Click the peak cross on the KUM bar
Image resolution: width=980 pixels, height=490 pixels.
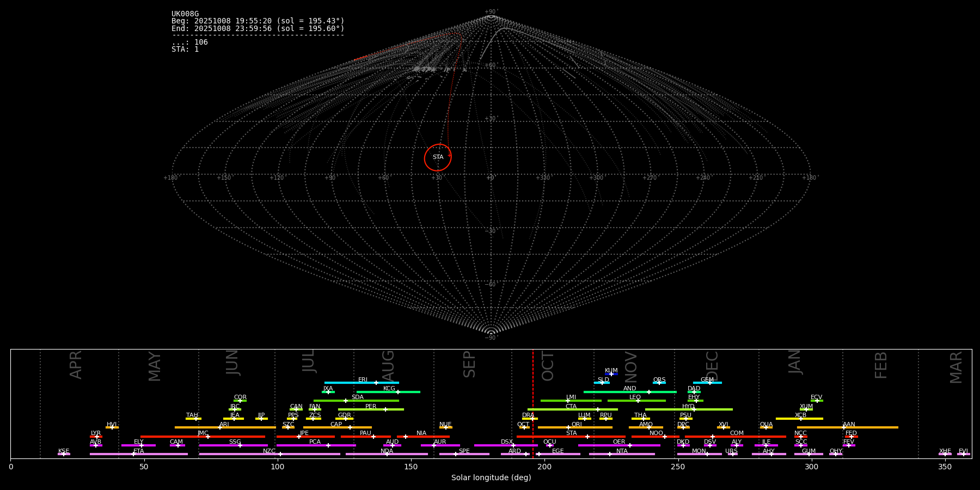(x=611, y=374)
